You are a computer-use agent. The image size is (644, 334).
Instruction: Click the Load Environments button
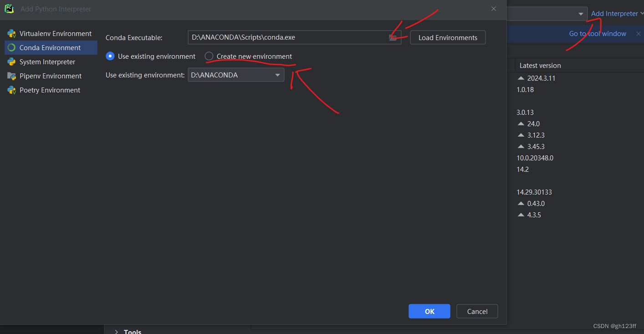click(x=448, y=37)
